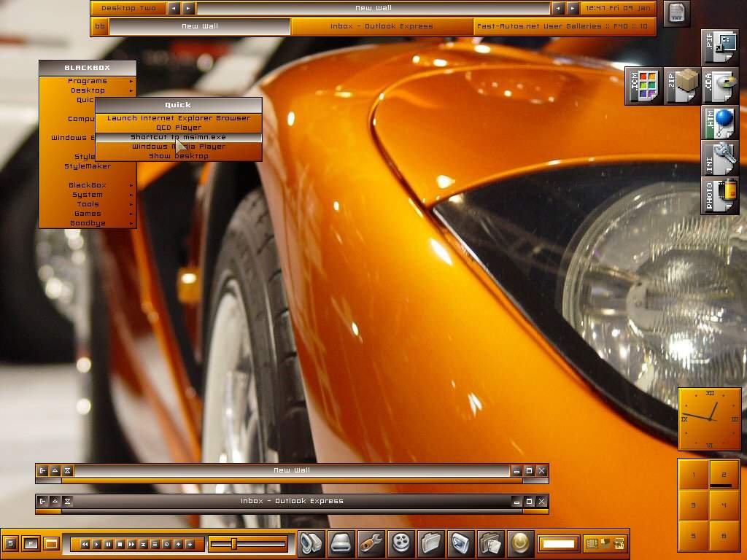
Task: Select workspace 2 in pager
Action: (724, 475)
